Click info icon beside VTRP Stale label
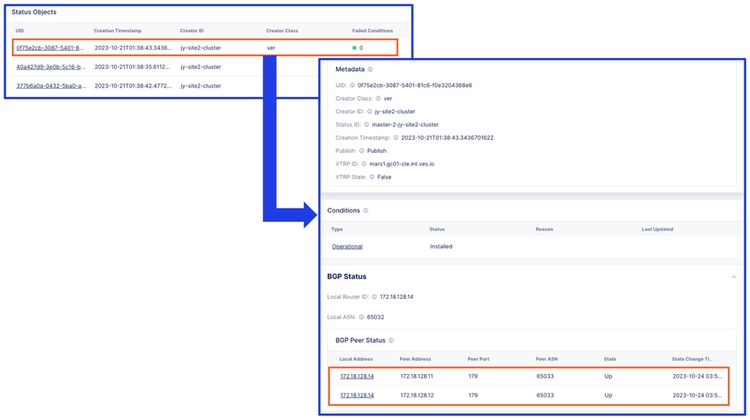 tap(372, 177)
